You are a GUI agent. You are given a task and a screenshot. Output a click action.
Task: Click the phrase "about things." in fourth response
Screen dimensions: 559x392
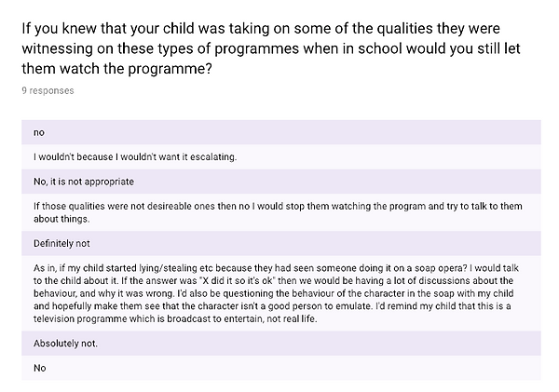click(61, 219)
